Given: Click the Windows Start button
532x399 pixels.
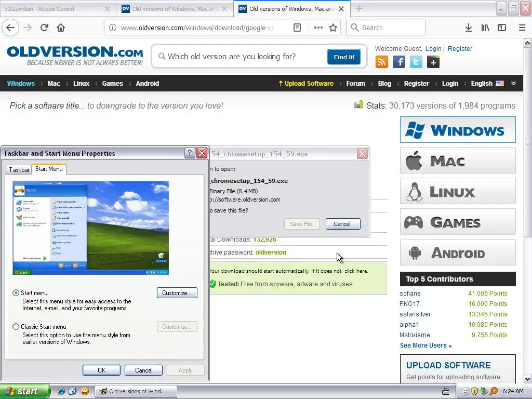Looking at the screenshot, I should (x=24, y=391).
